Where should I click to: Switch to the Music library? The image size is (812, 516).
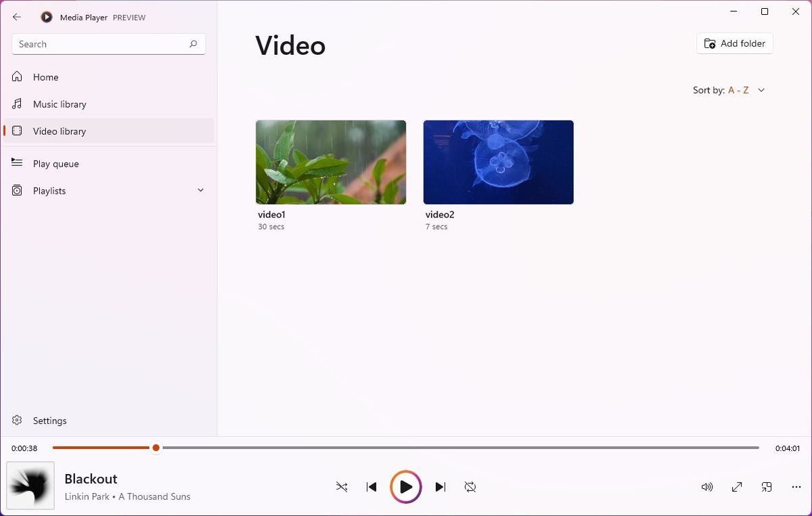(60, 104)
